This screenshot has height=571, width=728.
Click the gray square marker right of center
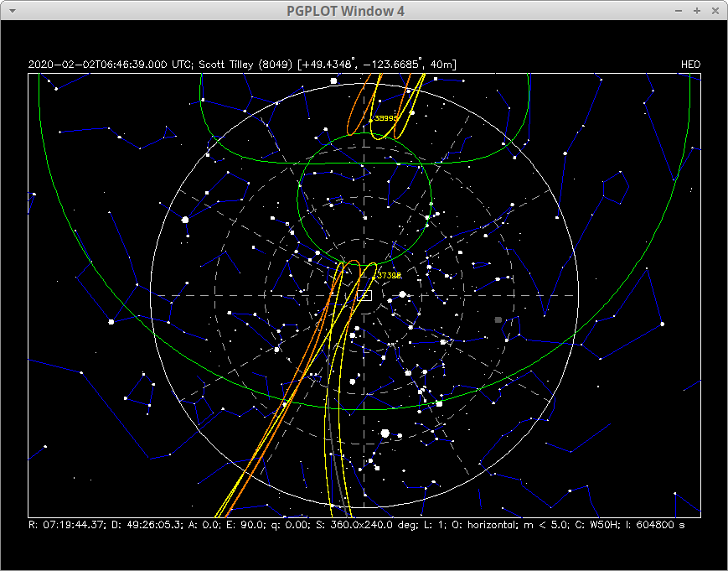point(498,319)
